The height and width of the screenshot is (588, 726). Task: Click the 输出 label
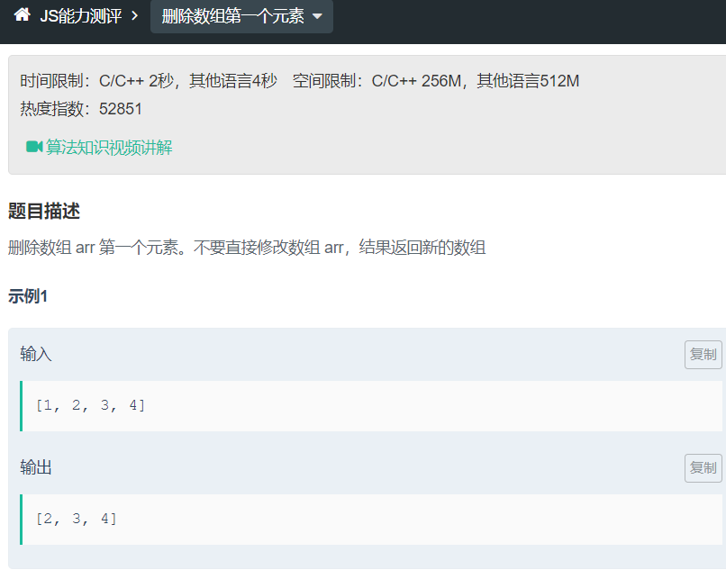point(36,467)
